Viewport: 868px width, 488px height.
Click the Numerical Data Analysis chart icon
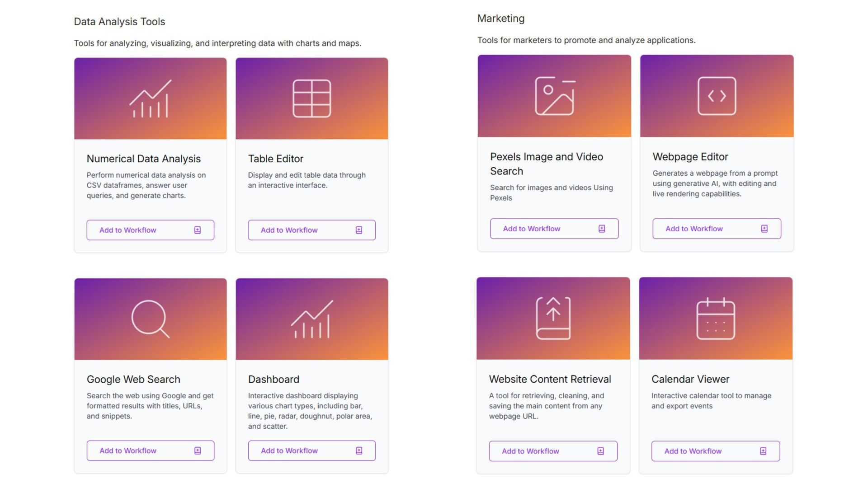(x=150, y=99)
